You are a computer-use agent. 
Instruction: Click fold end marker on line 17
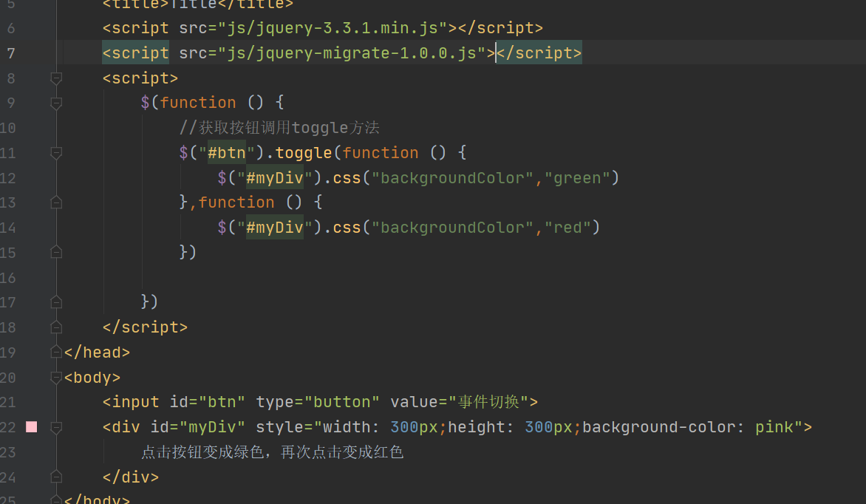tap(55, 302)
